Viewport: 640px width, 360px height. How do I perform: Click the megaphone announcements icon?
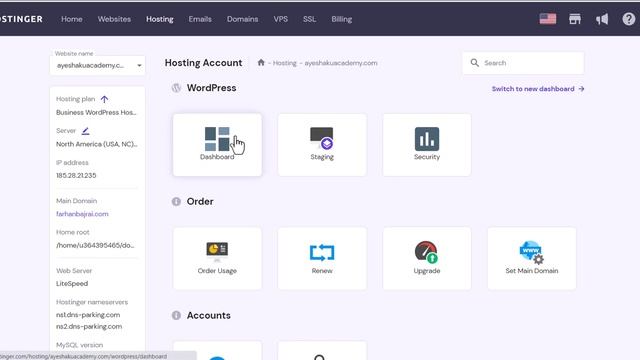[x=602, y=19]
